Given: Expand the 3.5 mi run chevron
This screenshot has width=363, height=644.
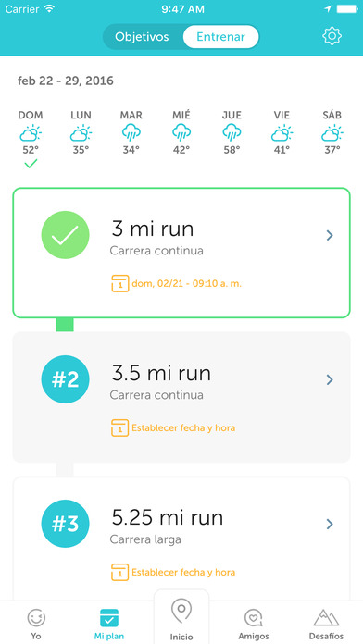Looking at the screenshot, I should [330, 379].
